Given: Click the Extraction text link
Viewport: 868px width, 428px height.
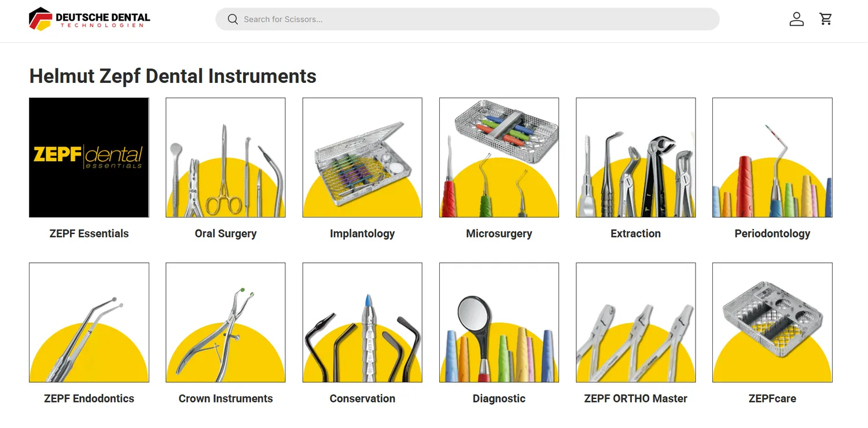Looking at the screenshot, I should 635,233.
